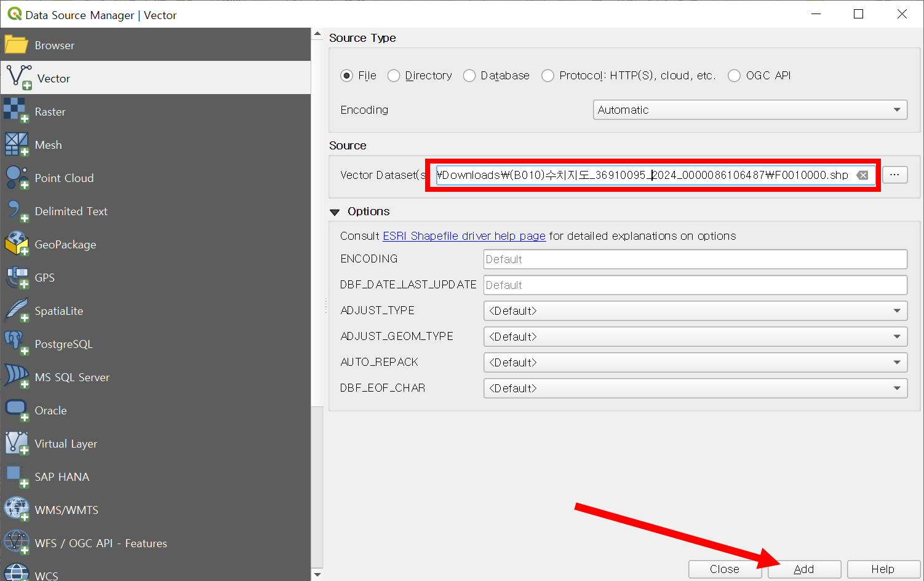Select the Raster source icon
The image size is (924, 581).
pyautogui.click(x=16, y=111)
